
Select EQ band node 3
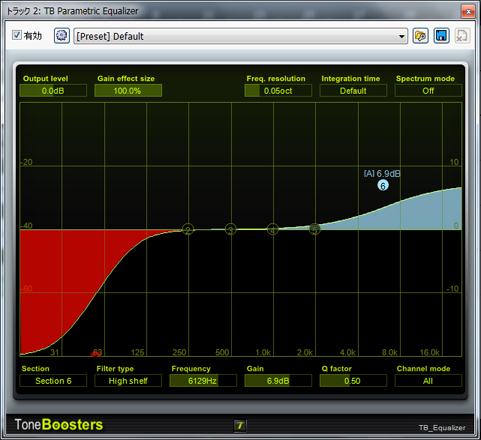pyautogui.click(x=230, y=229)
